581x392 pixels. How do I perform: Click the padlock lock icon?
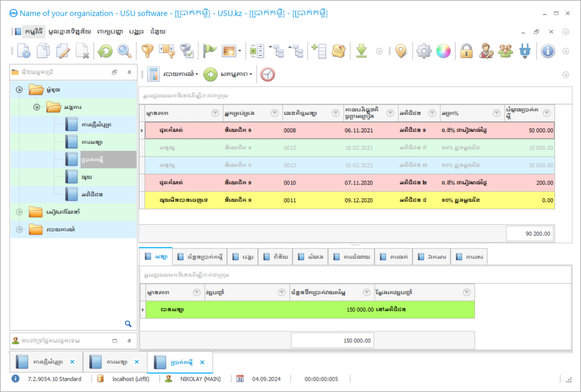(x=466, y=51)
